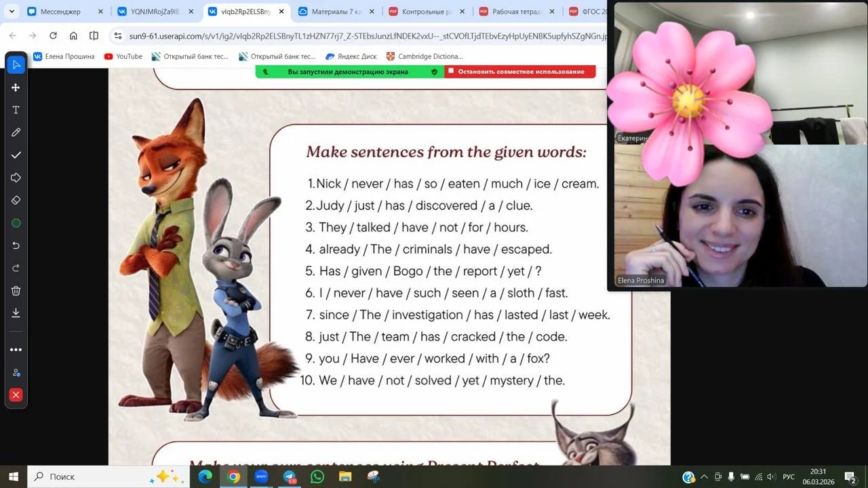Click sentence 5 'Has / given / Bogo'
The image size is (868, 488).
coord(431,271)
